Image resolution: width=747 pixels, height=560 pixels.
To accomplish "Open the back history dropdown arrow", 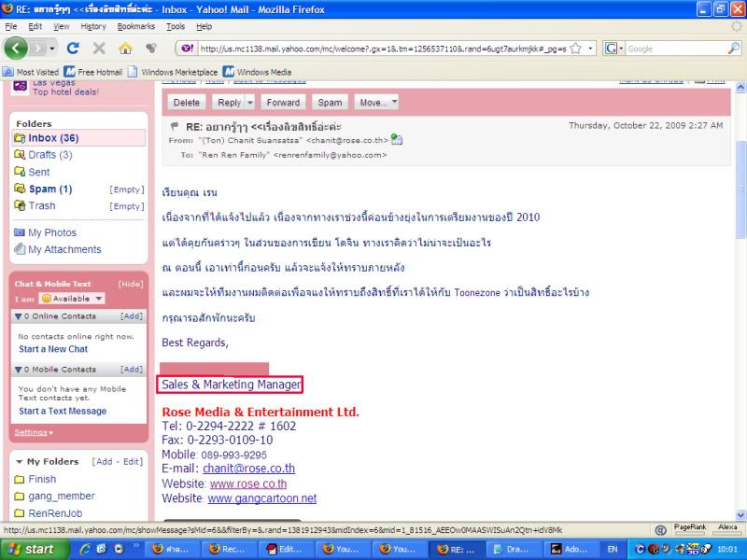I will 51,49.
